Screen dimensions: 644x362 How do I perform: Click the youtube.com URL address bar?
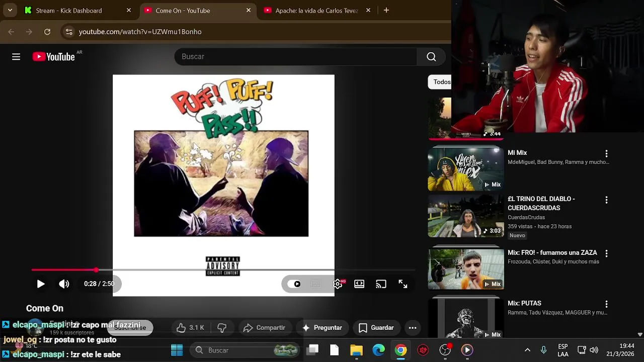tap(140, 32)
